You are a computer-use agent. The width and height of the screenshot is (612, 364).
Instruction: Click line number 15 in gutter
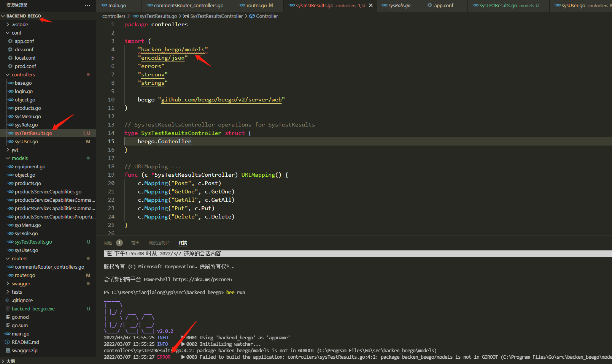point(111,141)
